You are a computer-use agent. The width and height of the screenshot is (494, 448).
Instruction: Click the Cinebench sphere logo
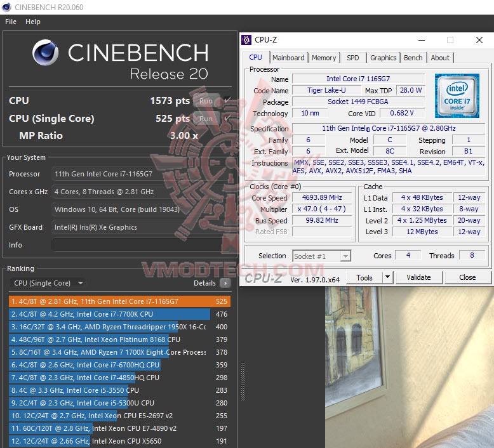pos(45,52)
